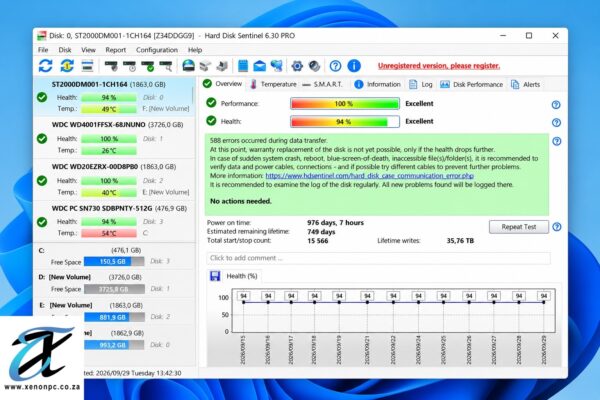Click the gray stacked drives toolbar icon
The width and height of the screenshot is (600, 400).
click(x=205, y=66)
